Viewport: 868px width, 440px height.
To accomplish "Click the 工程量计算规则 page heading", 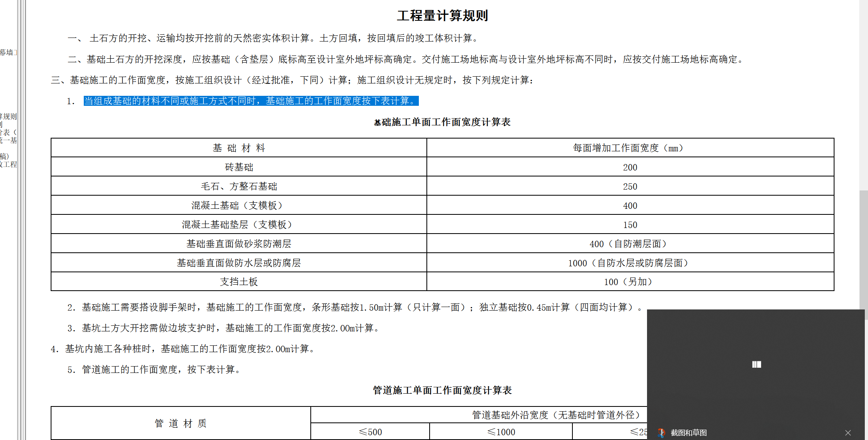I will point(442,16).
